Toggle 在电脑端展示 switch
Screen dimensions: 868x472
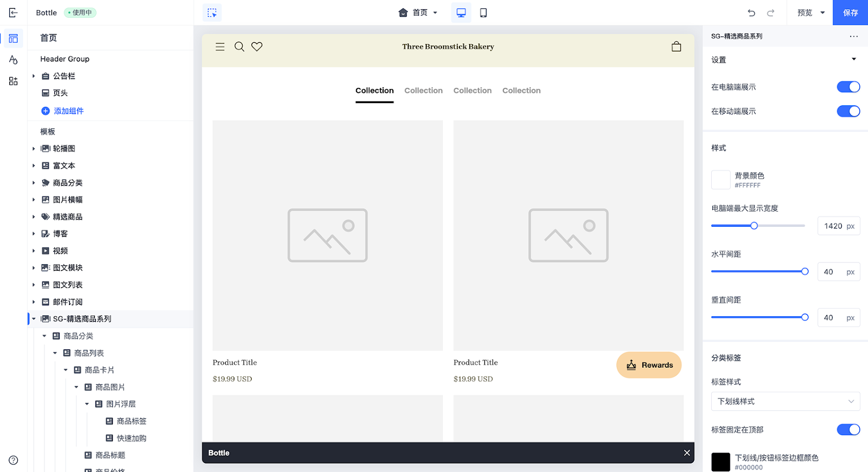tap(848, 87)
